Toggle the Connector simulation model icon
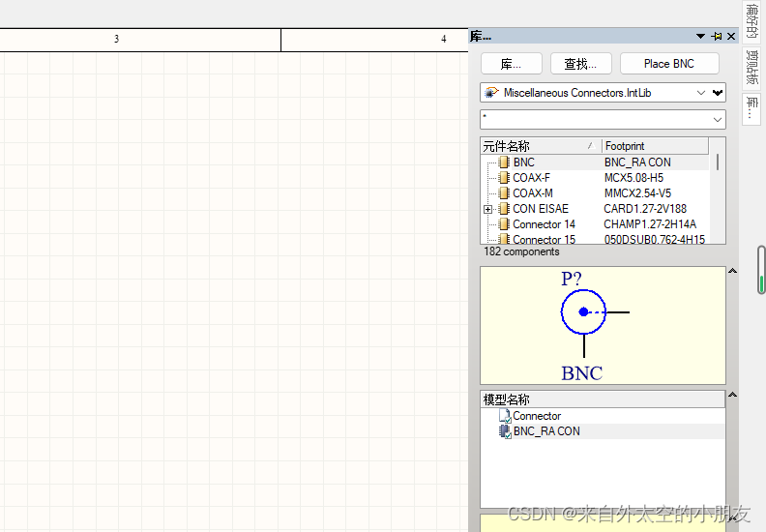Screen dimensions: 766x532 (504, 416)
